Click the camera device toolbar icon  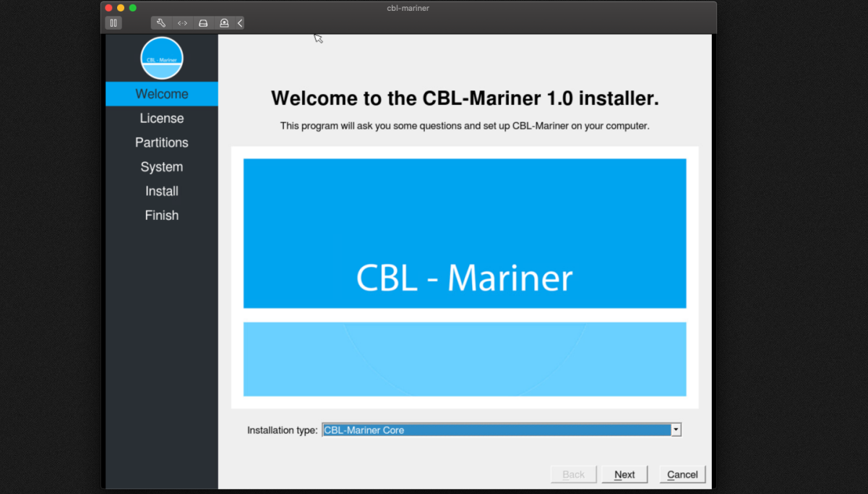pos(224,23)
